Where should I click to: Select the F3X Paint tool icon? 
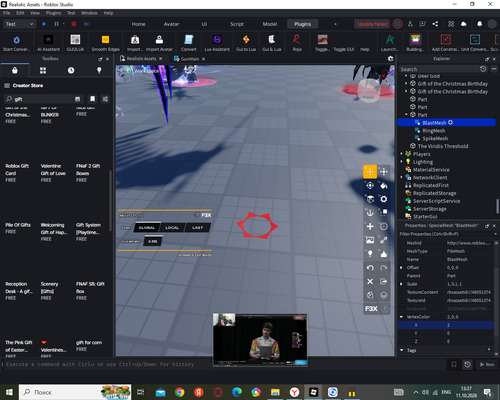pyautogui.click(x=384, y=185)
